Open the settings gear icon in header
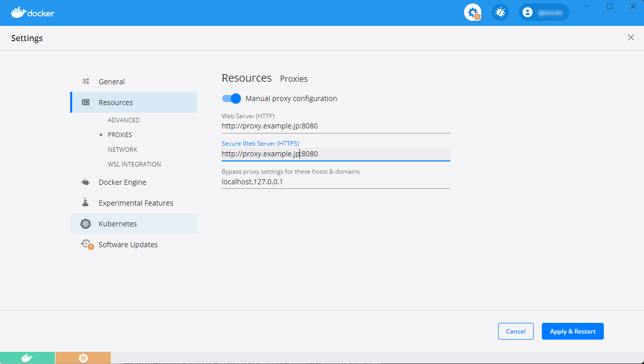The image size is (644, 364). click(473, 13)
